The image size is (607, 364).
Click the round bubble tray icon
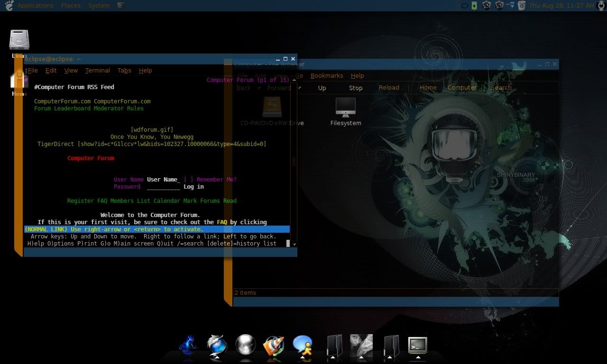(465, 6)
